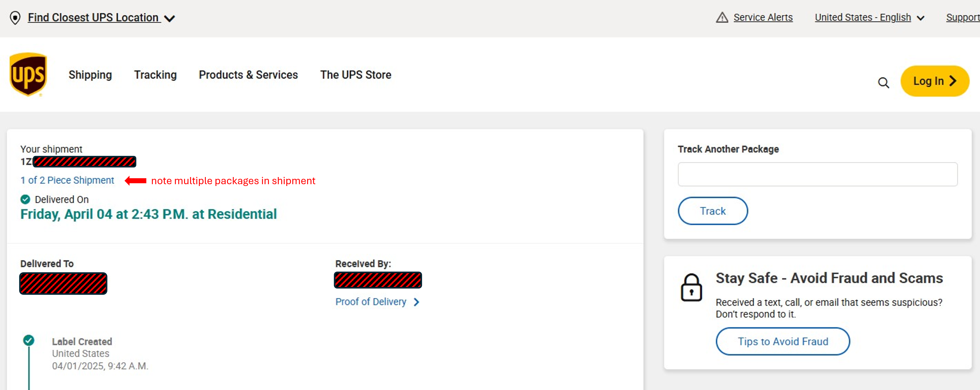Expand Find Closest UPS Location dropdown
Viewport: 980px width, 390px height.
169,18
